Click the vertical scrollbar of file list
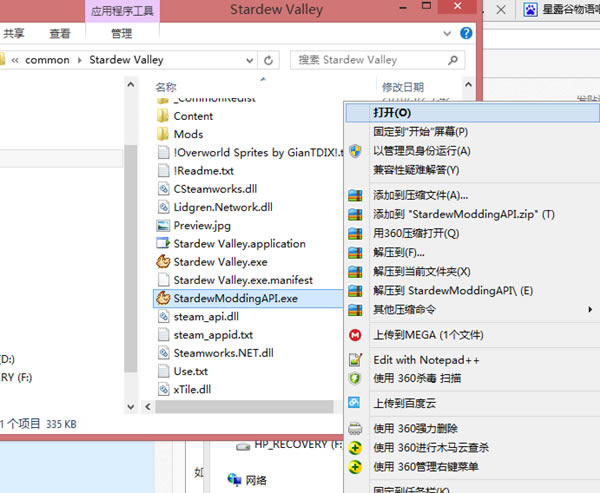 130,250
